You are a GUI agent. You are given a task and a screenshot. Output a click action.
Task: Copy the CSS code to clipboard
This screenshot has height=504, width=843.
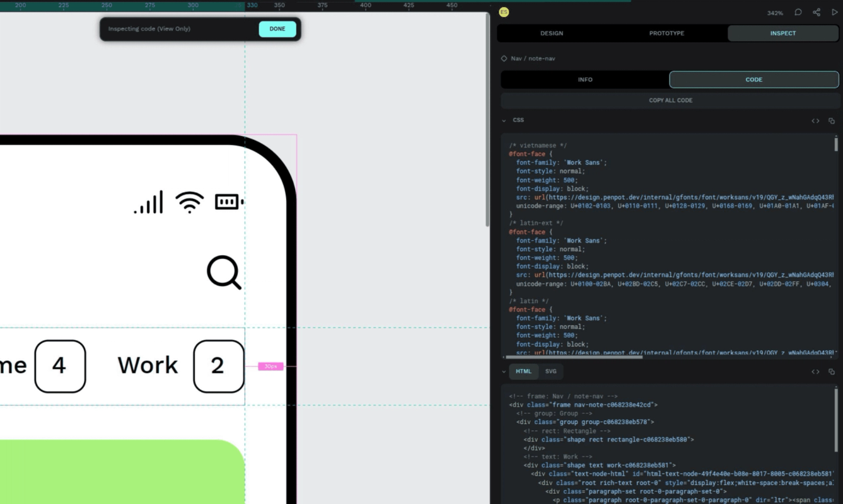coord(832,121)
